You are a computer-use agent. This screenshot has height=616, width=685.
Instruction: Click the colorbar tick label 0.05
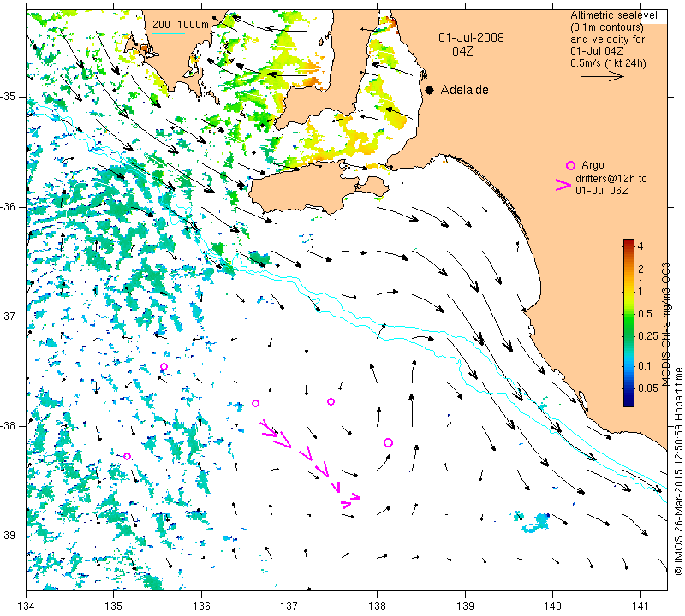pos(648,388)
